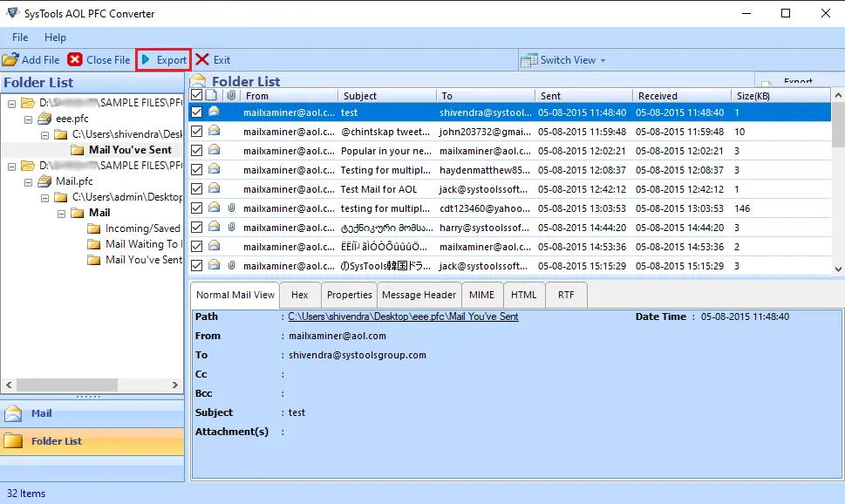
Task: Uncheck the 12:08:37 email checkbox
Action: (197, 170)
